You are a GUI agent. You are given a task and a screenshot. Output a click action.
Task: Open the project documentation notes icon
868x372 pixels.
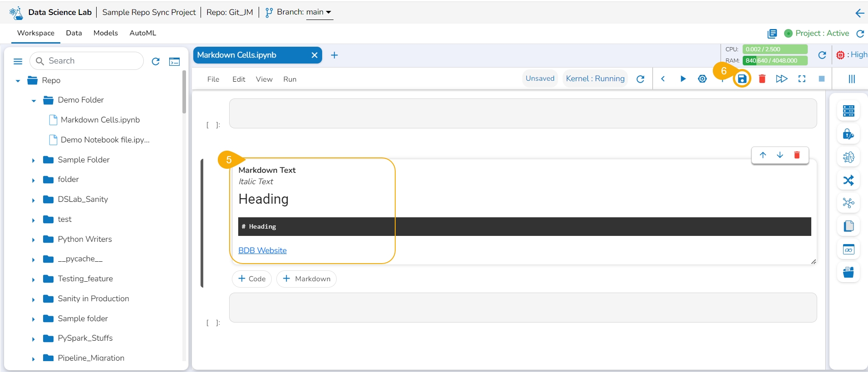772,34
